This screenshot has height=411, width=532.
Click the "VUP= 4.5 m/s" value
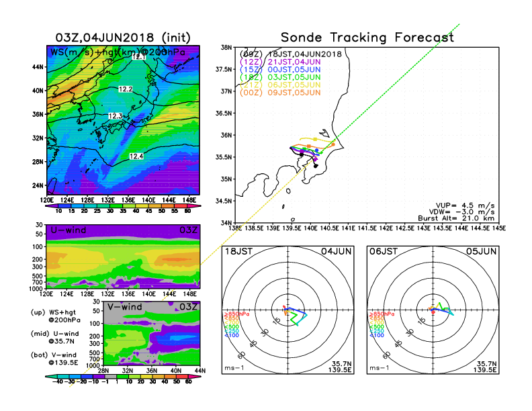[x=465, y=205]
